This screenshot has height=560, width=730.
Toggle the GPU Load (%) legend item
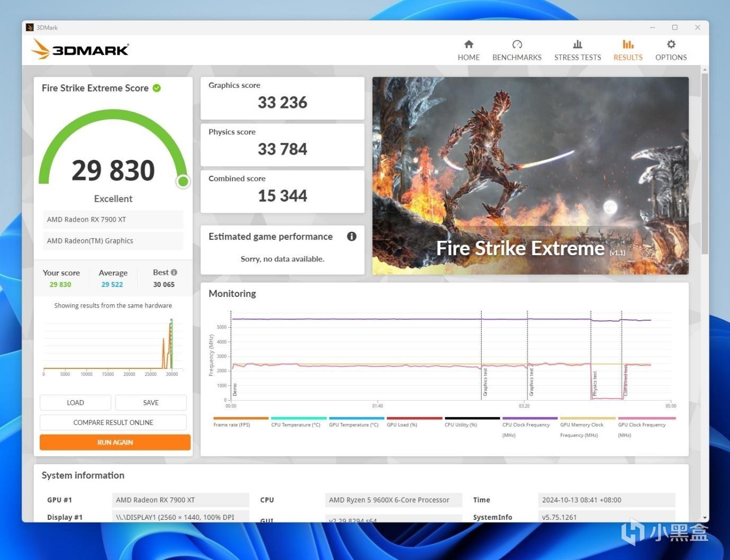pyautogui.click(x=414, y=421)
